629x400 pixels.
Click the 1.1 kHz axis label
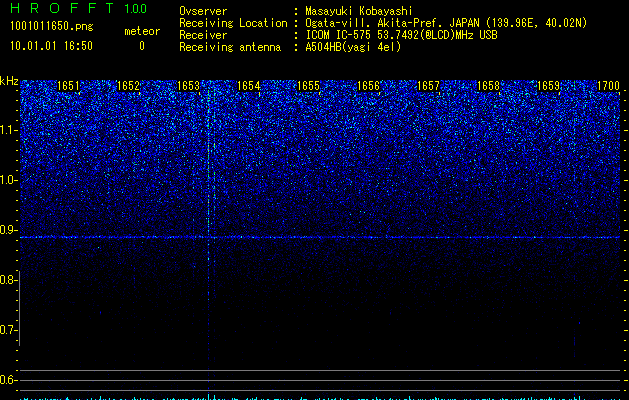point(8,130)
